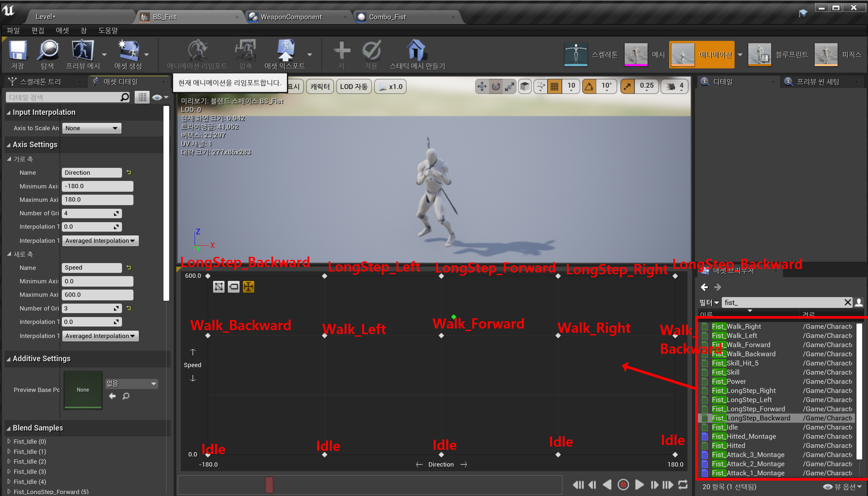Open horizontal axis Averaged Interpolation dropdown

click(100, 240)
